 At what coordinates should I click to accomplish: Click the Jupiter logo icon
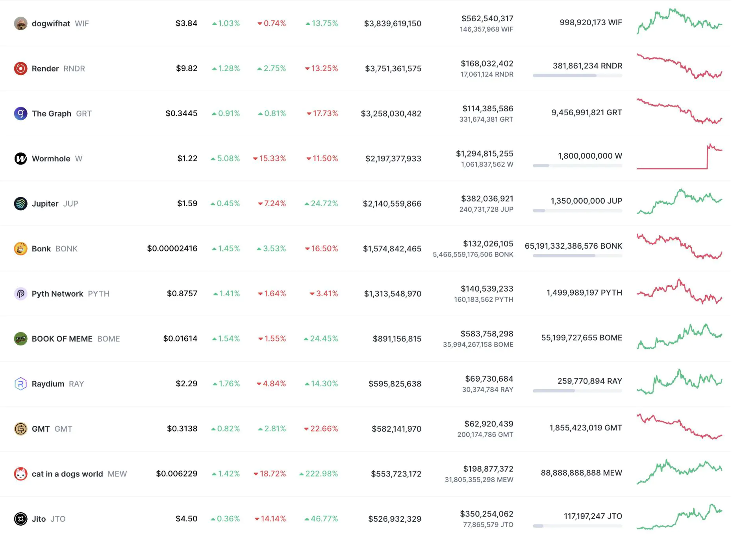tap(20, 203)
